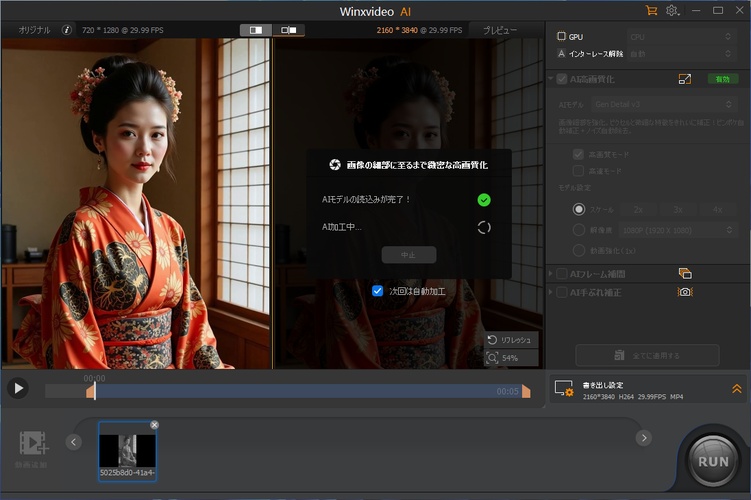Click the 全てに適用する button

click(x=647, y=355)
